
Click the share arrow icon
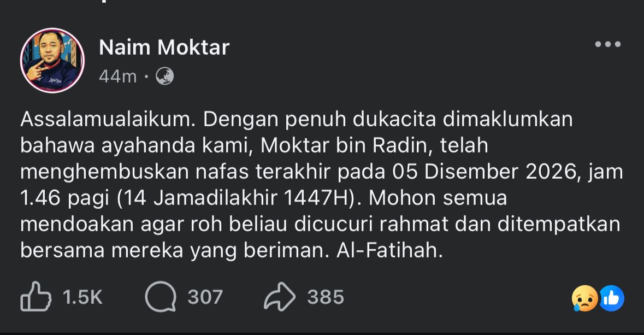[x=280, y=297]
